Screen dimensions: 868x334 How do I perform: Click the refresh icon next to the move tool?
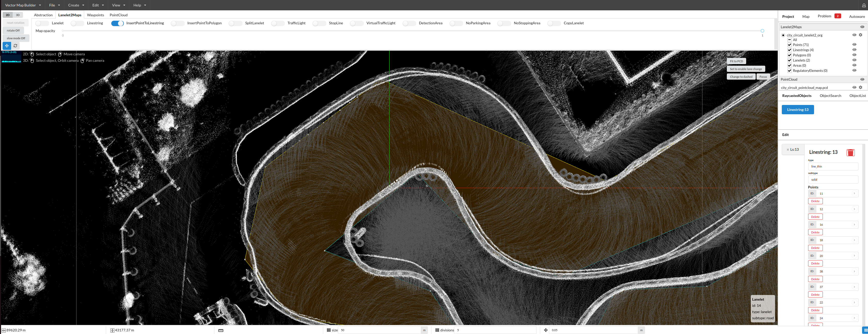pyautogui.click(x=15, y=45)
